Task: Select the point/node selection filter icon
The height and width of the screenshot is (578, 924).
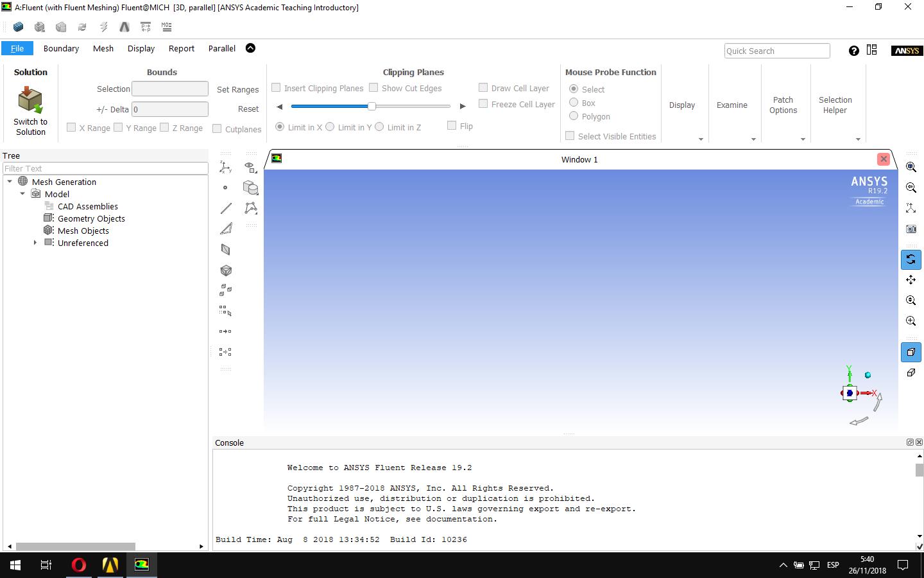Action: pos(225,188)
